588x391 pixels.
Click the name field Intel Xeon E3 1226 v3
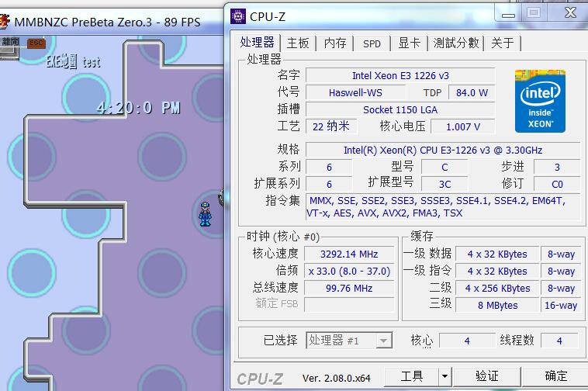point(400,75)
